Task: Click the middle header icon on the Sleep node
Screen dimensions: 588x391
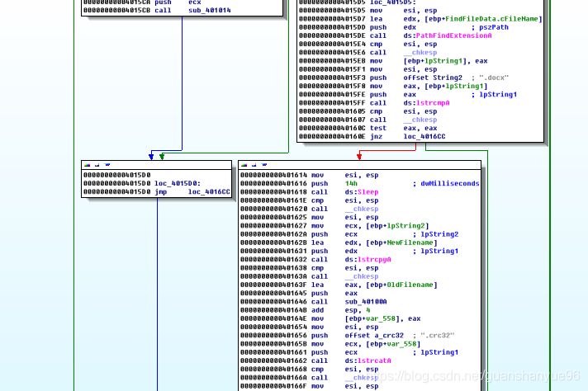Action: 254,165
